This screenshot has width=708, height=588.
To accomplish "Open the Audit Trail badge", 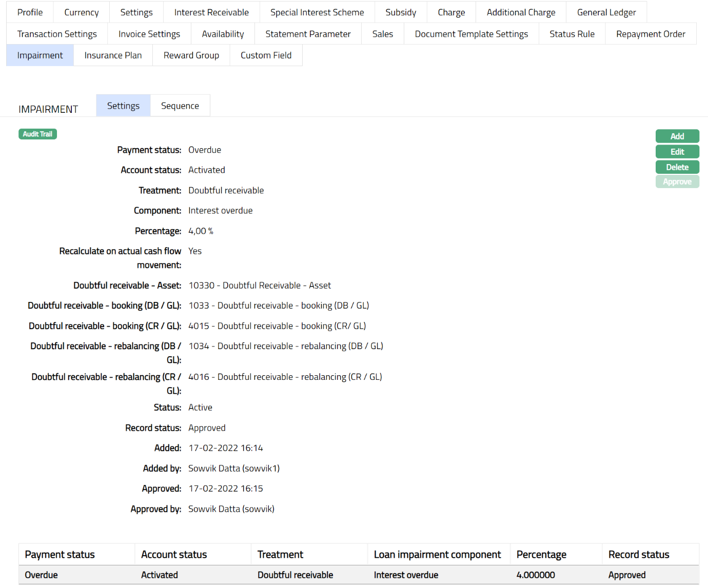I will tap(37, 134).
